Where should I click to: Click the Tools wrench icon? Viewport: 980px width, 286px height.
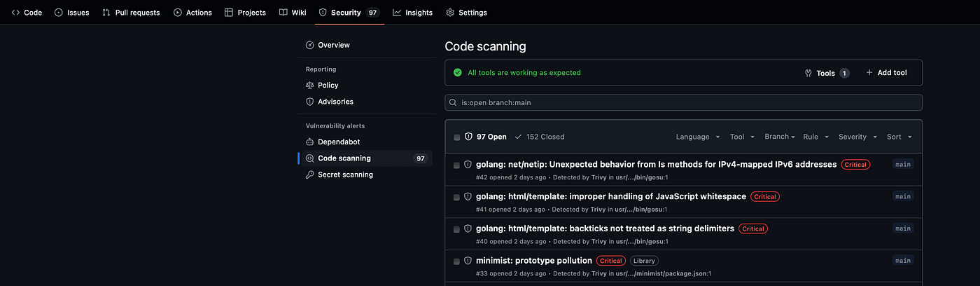(x=808, y=73)
